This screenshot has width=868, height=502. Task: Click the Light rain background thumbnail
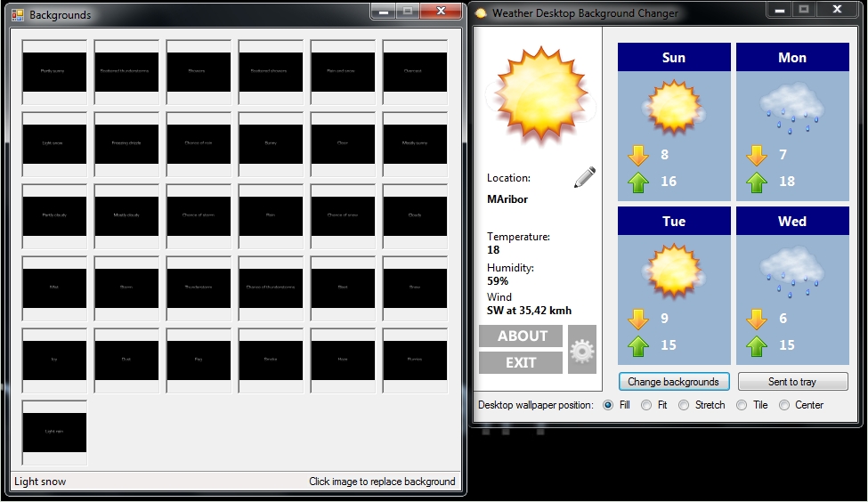[54, 433]
